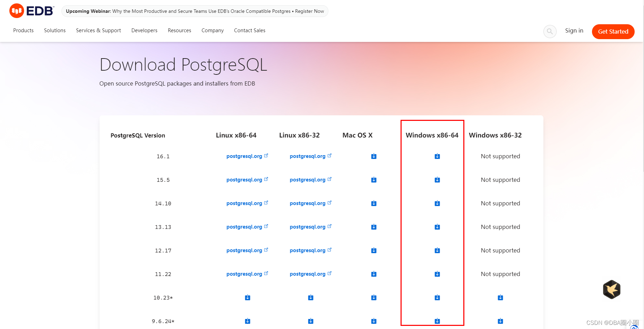Download PostgreSQL 13.13 for Mac OS X
Screen dimensions: 644x329
(374, 227)
